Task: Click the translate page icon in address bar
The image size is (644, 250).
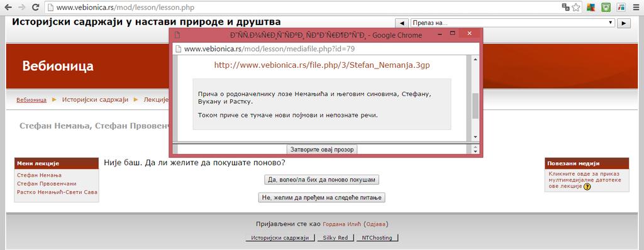Action: tap(565, 7)
